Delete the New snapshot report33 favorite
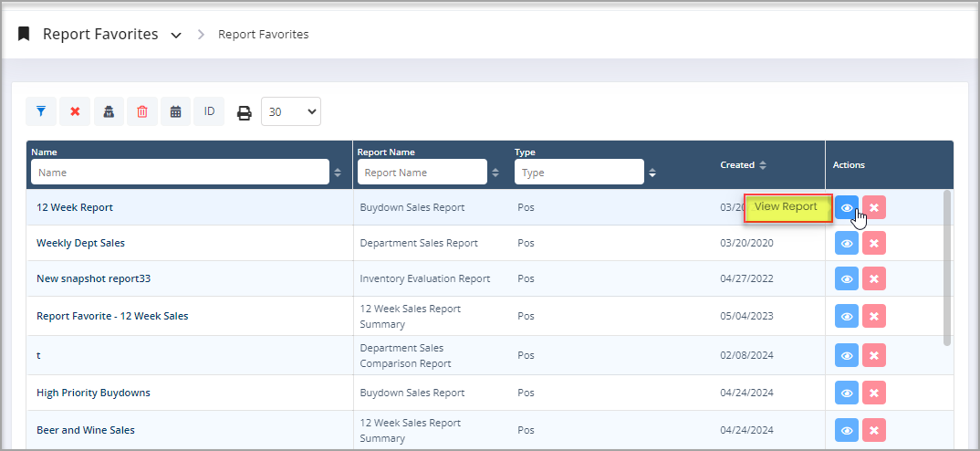The width and height of the screenshot is (980, 451). (x=874, y=279)
